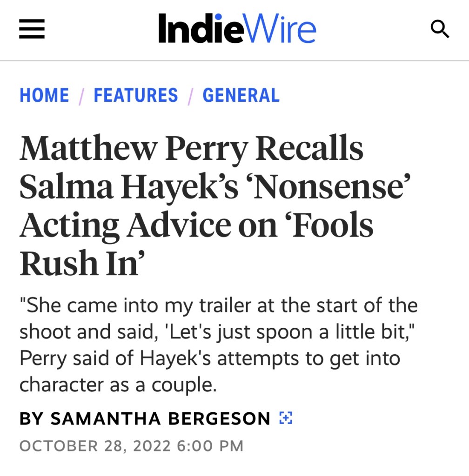Image resolution: width=469 pixels, height=476 pixels.
Task: Click the search magnifier icon
Action: click(439, 30)
